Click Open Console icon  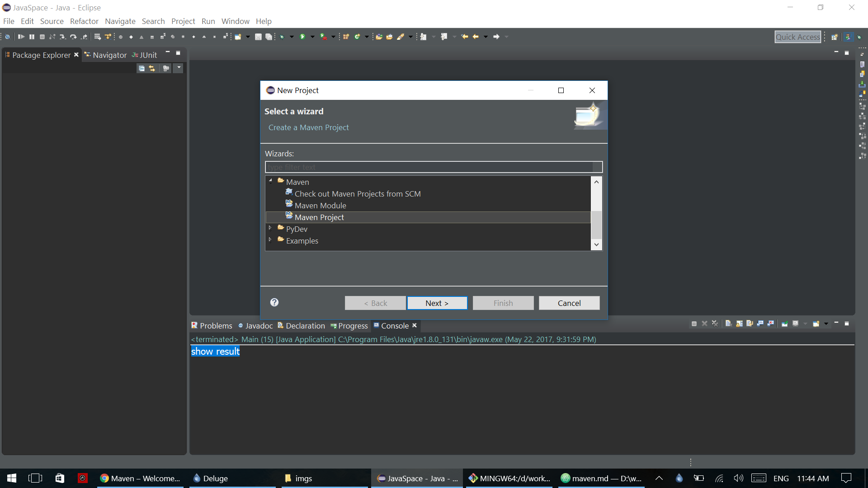pos(816,324)
